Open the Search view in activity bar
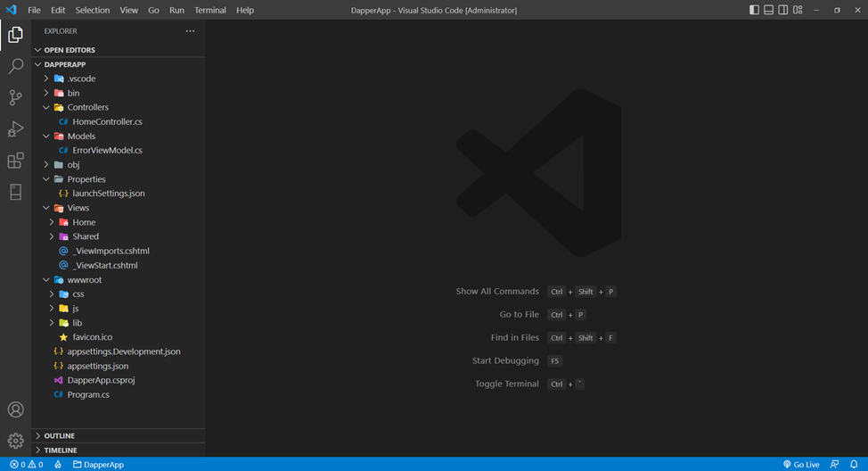Viewport: 868px width, 471px height. (15, 66)
